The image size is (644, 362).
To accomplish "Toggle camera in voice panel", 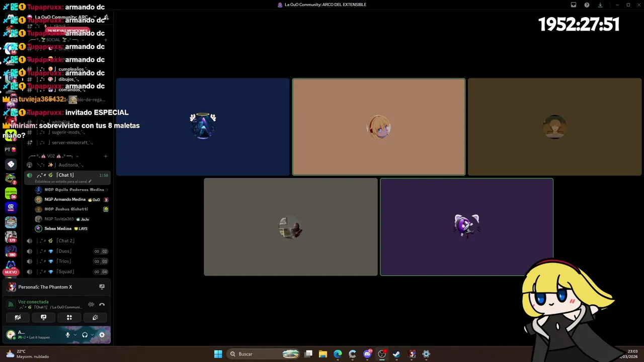I will (18, 317).
